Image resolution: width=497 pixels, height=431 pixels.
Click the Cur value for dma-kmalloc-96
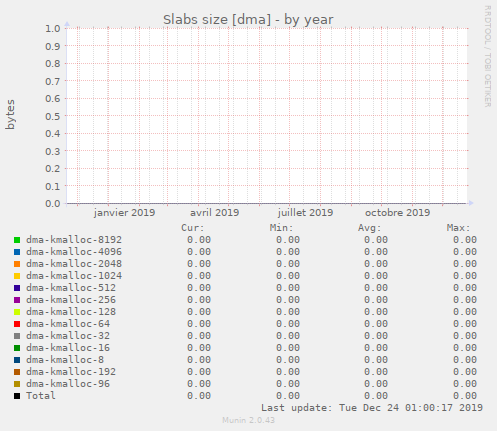199,384
